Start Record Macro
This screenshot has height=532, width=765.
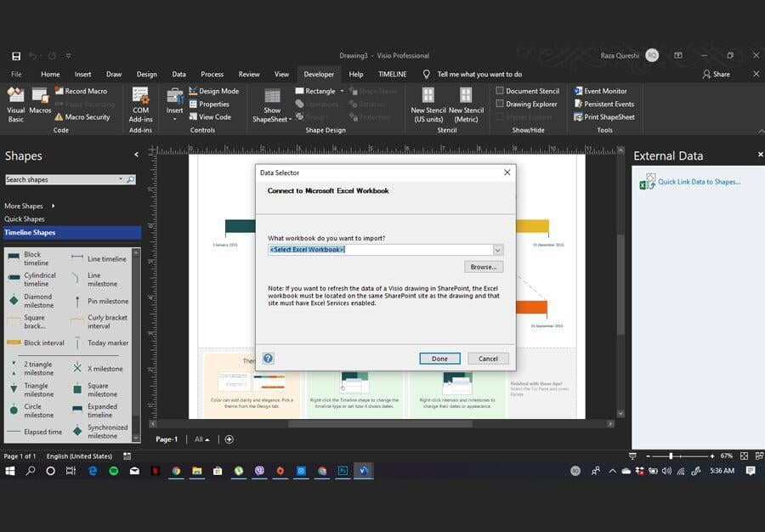[81, 91]
